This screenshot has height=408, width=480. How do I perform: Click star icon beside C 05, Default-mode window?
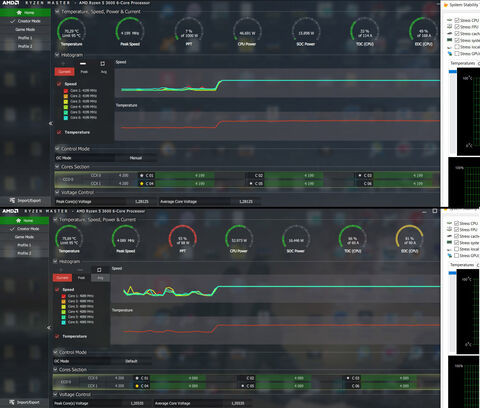coord(243,386)
